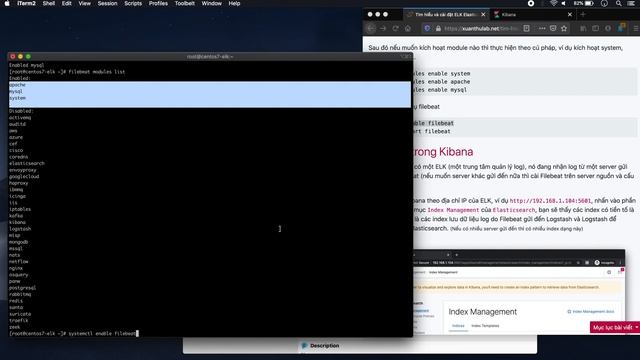Click the colorful extension icon in toolbar
This screenshot has width=640, height=360.
click(621, 28)
